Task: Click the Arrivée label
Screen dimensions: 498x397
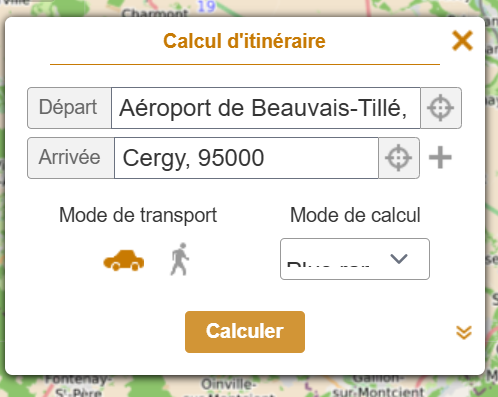Action: [x=71, y=158]
